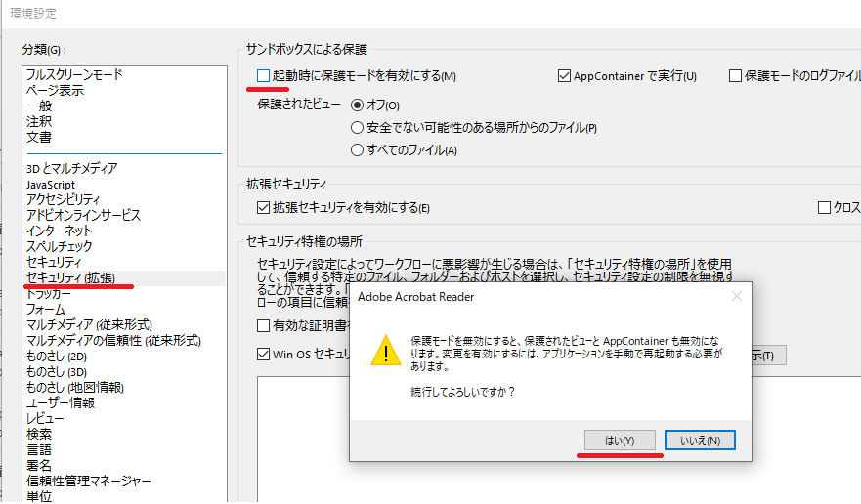Viewport: 861px width, 504px height.
Task: Toggle the クロス checkbox at right edge
Action: coord(824,207)
